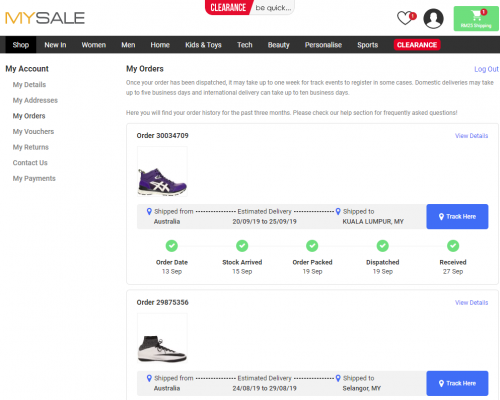Image resolution: width=500 pixels, height=400 pixels.
Task: Click the Order 30034709 heading
Action: coord(162,136)
